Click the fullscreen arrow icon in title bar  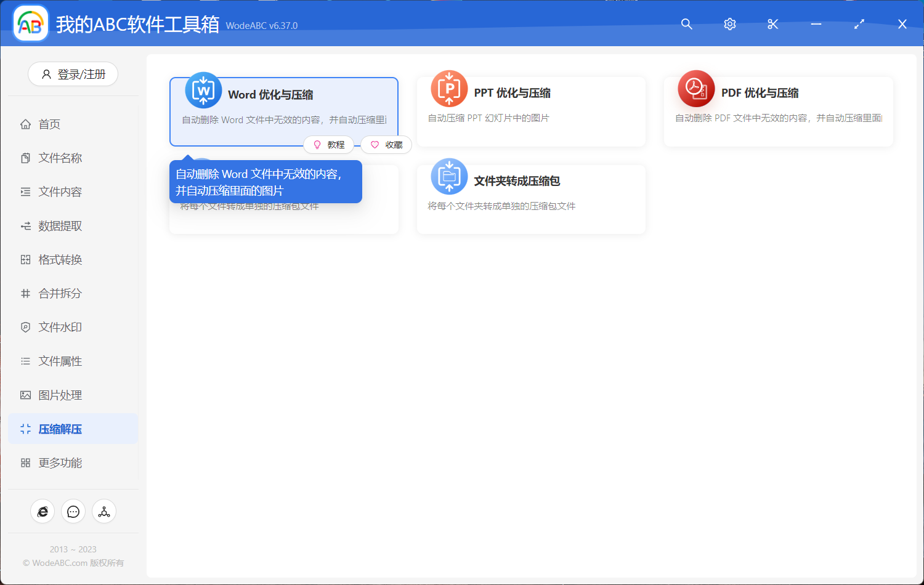coord(859,24)
